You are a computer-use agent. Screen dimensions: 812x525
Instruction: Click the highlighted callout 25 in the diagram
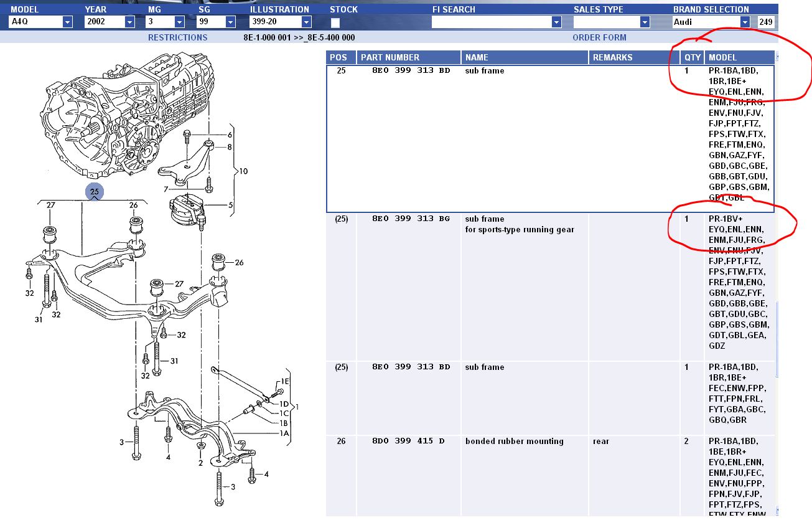coord(94,192)
